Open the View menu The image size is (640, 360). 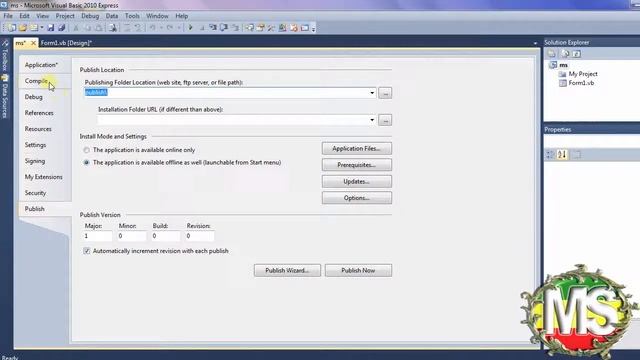(42, 16)
